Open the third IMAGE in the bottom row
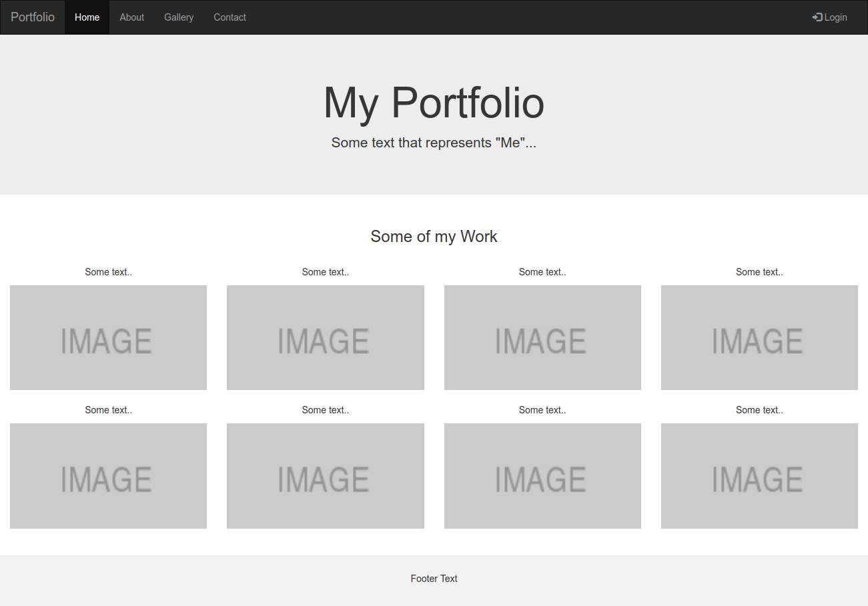The height and width of the screenshot is (606, 868). 542,475
